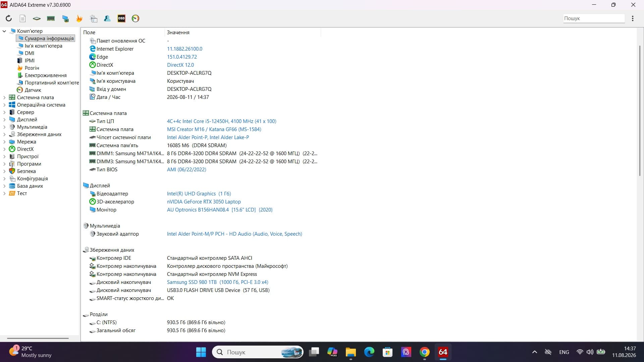The image size is (644, 362).
Task: Open File Explorer from the taskbar
Action: pyautogui.click(x=351, y=352)
